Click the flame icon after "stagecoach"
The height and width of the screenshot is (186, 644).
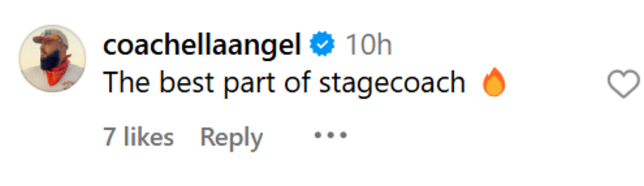point(494,82)
